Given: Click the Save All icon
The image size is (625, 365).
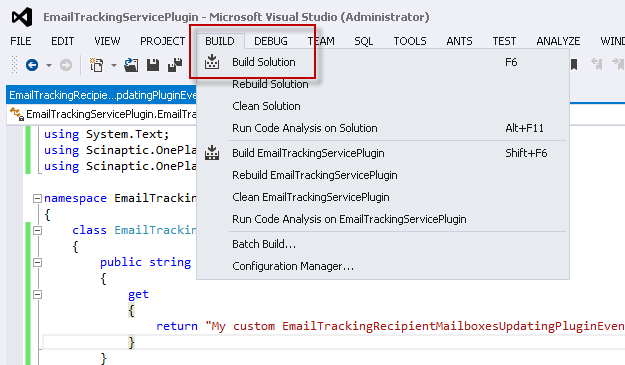Looking at the screenshot, I should pos(175,65).
